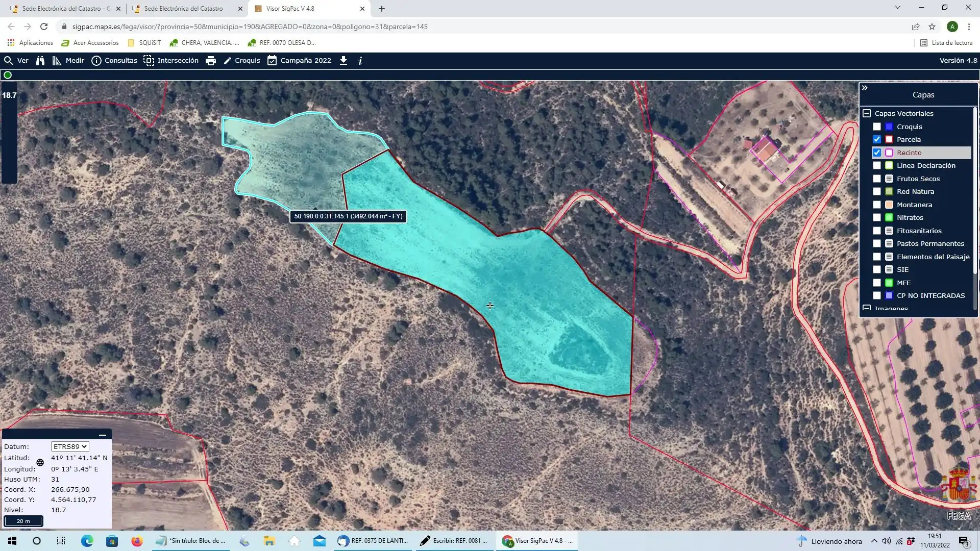Click the globe coordinate format icon
Screen dimensions: 980x551
40,463
